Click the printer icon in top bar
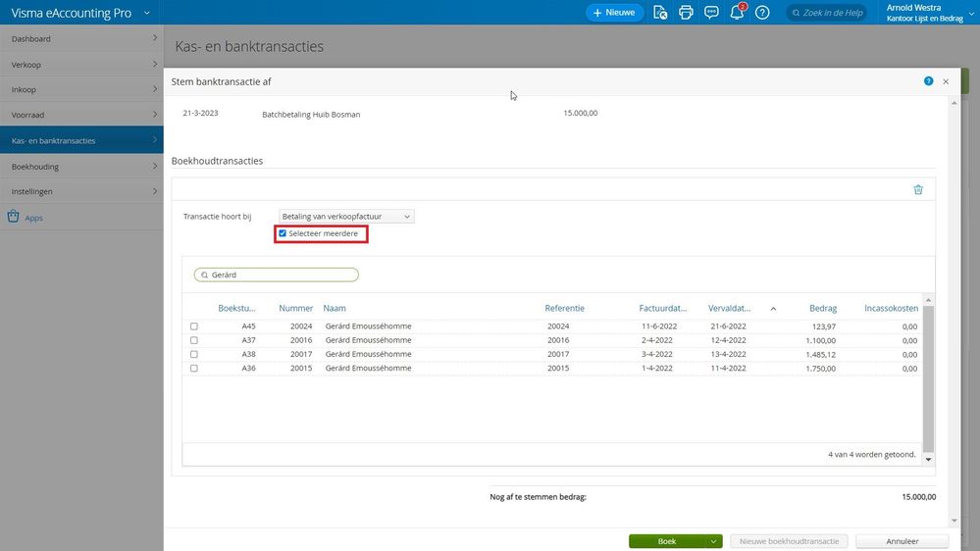The height and width of the screenshot is (551, 980). (x=686, y=13)
